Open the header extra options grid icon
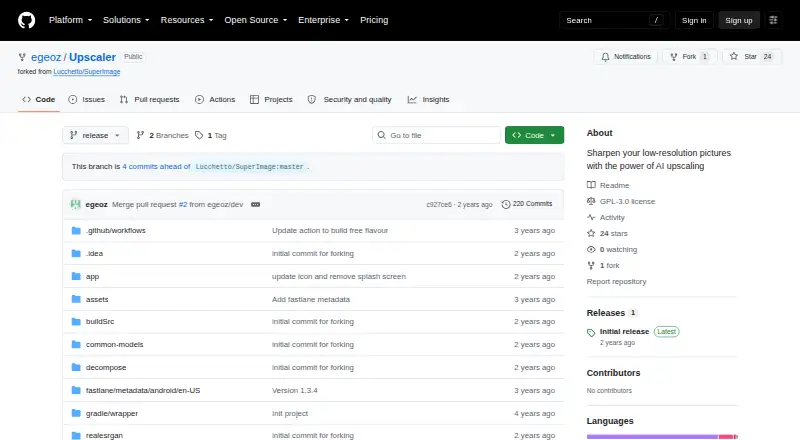Image resolution: width=800 pixels, height=440 pixels. click(773, 20)
